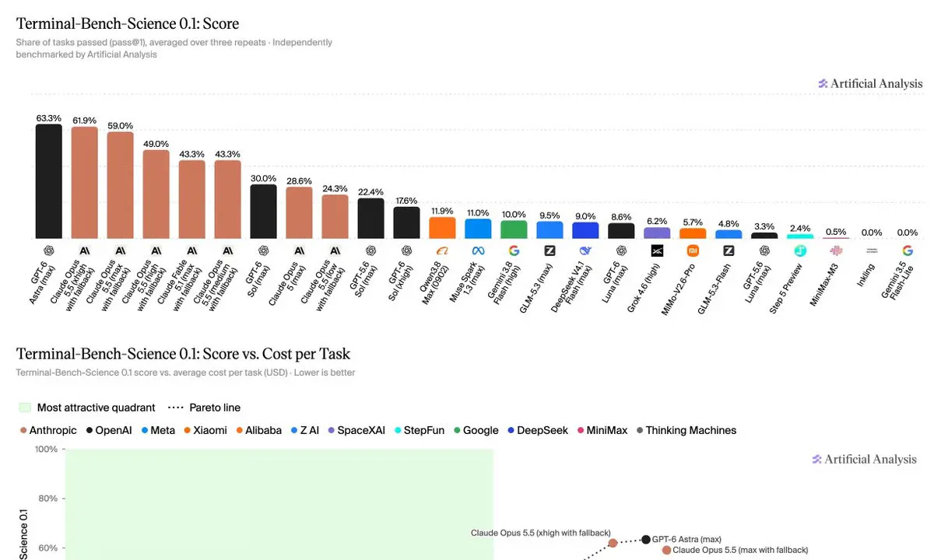Image resolution: width=934 pixels, height=560 pixels.
Task: Click the bar labeled 61.9%
Action: [84, 183]
